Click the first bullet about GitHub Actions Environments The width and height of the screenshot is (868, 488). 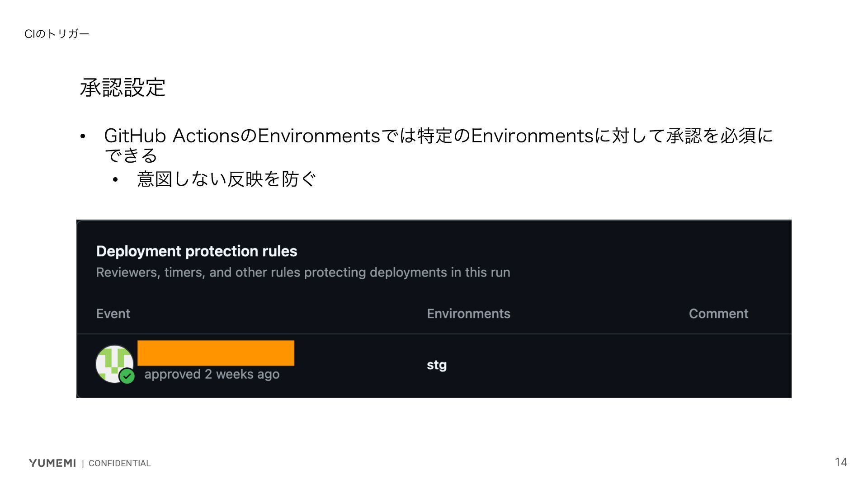[439, 136]
